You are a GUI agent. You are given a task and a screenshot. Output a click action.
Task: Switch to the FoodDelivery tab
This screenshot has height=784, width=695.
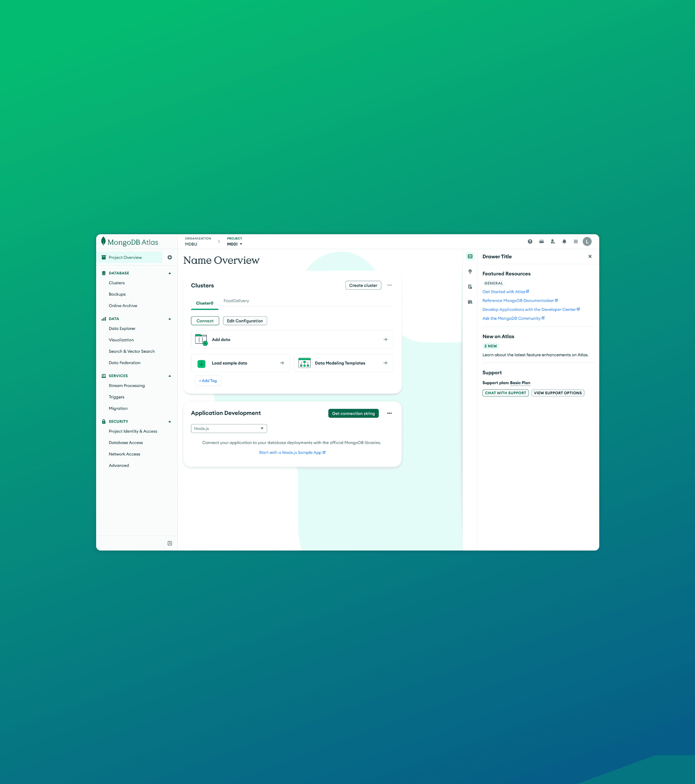236,301
